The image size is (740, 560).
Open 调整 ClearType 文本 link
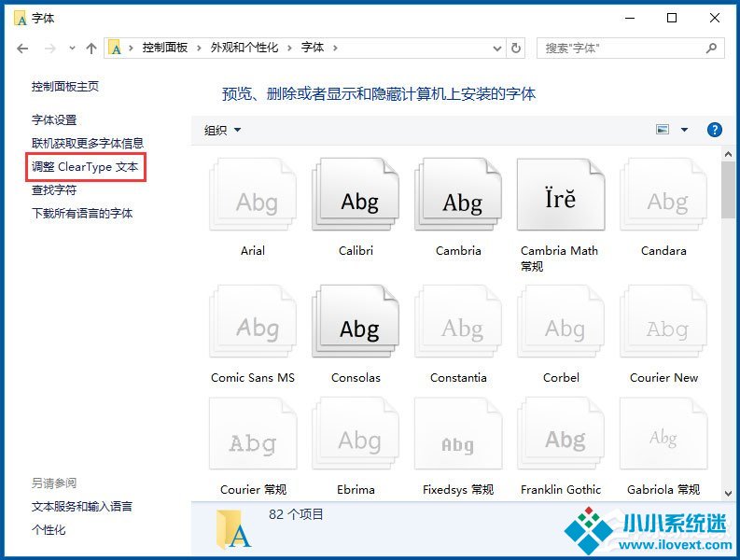click(85, 167)
